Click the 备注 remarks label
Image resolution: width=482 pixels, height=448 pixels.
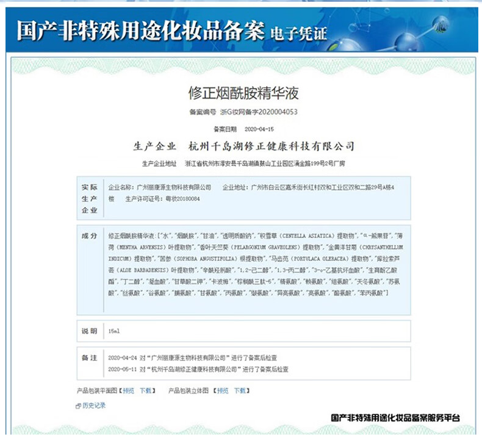coord(89,358)
